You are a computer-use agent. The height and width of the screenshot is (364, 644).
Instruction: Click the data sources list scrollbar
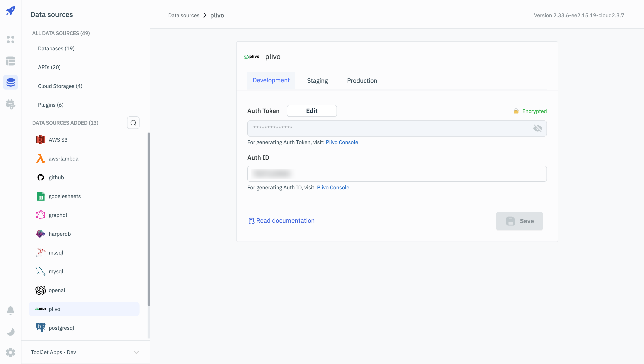pos(149,219)
